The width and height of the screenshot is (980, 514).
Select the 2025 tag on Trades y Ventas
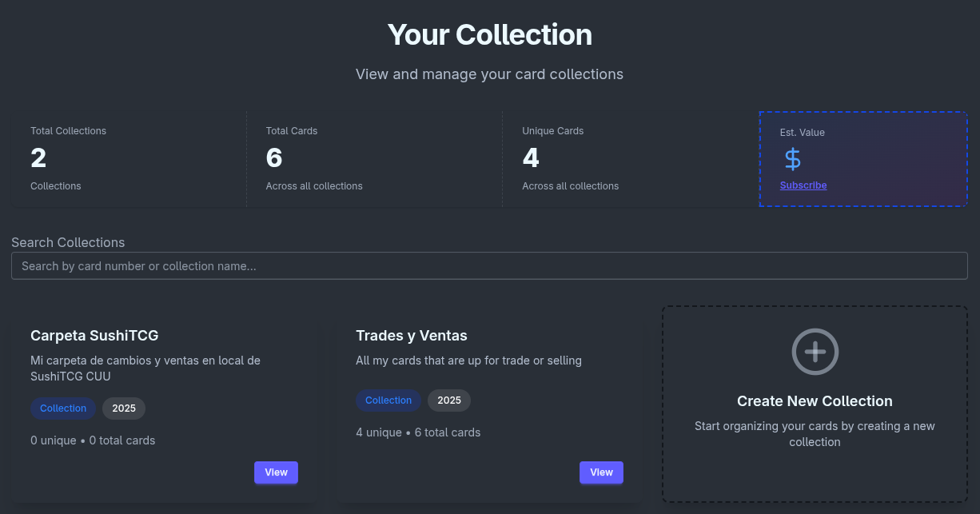click(449, 400)
